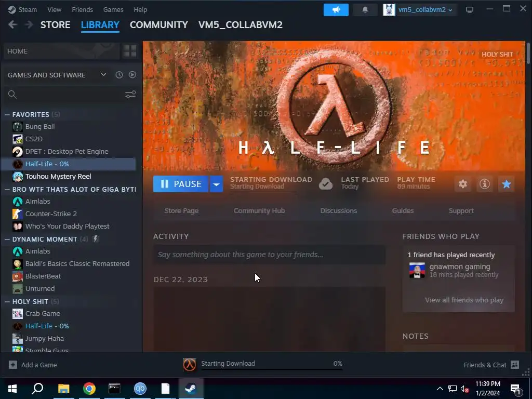This screenshot has width=532, height=399.
Task: Open the Guides link
Action: pos(403,211)
